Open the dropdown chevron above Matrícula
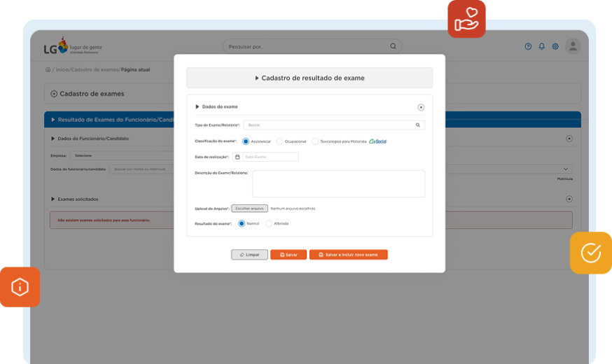The width and height of the screenshot is (612, 364). click(x=566, y=169)
